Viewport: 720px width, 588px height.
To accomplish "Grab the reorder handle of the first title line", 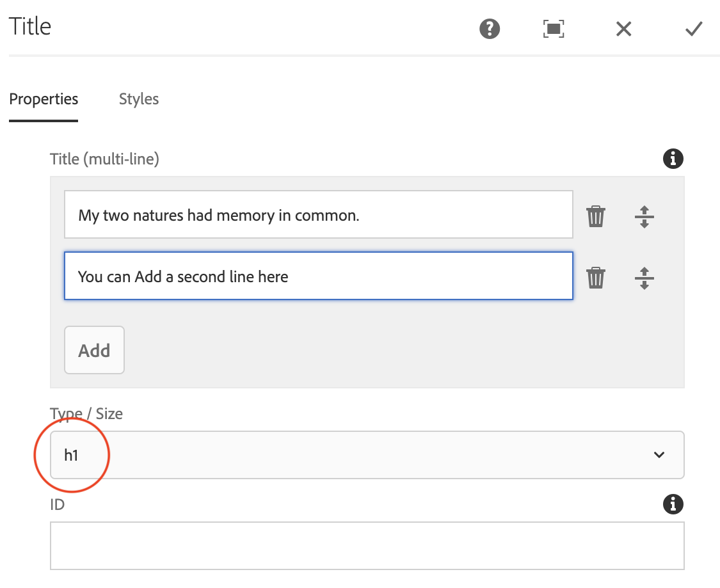I will (x=644, y=217).
